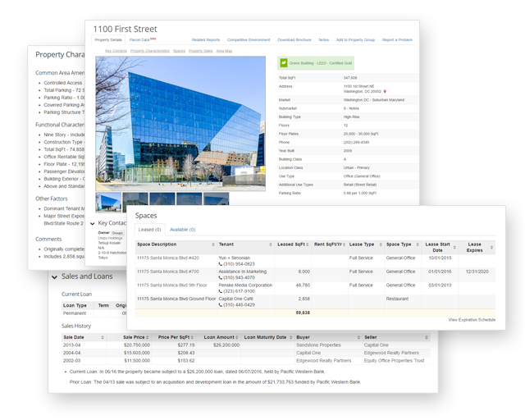Image resolution: width=525 pixels, height=420 pixels.
Task: Click phone icon under Yun + Simonian
Action: click(x=221, y=264)
